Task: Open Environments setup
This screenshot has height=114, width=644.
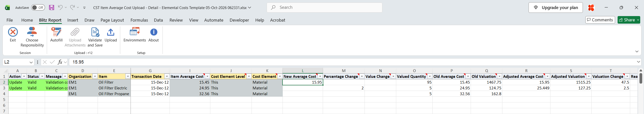Action: [135, 34]
